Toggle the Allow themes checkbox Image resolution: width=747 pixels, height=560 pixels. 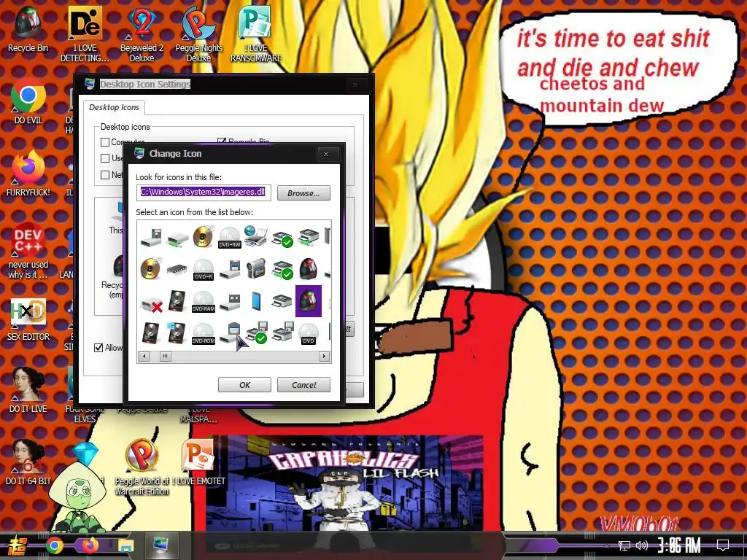98,348
